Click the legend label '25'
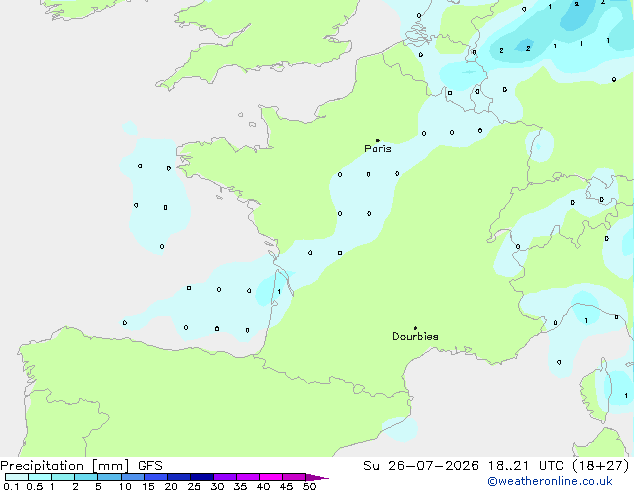Screen dimensions: 634x490 point(194,486)
